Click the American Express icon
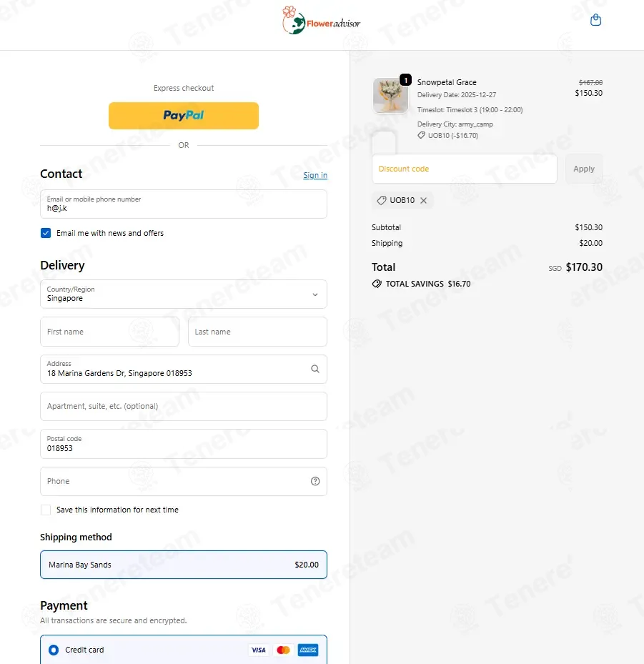Image resolution: width=644 pixels, height=664 pixels. [308, 650]
